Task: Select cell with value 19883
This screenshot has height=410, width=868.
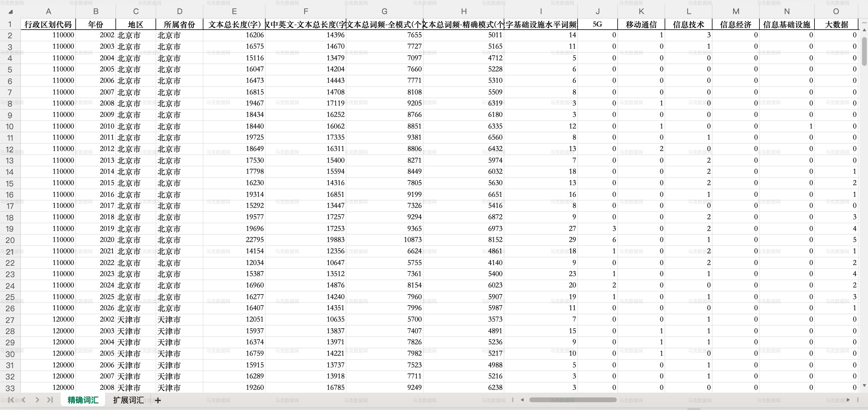Action: (x=306, y=240)
